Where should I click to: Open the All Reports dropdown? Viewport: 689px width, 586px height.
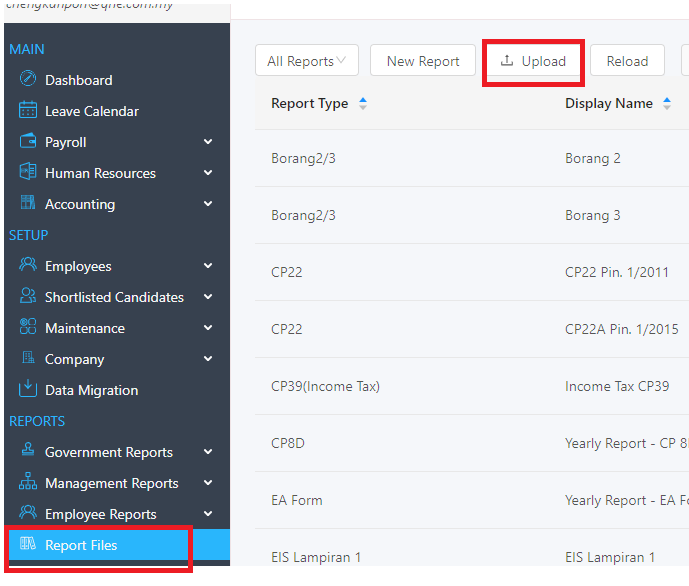click(x=307, y=61)
